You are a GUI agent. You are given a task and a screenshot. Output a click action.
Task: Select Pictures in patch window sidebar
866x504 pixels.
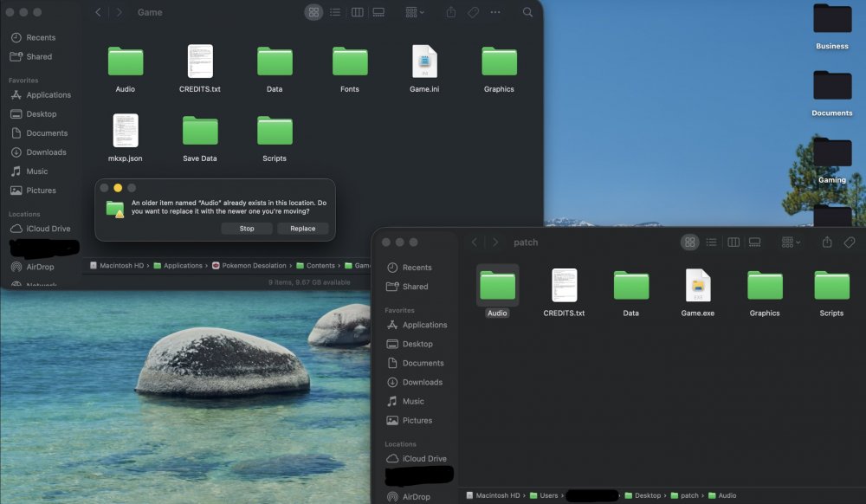pyautogui.click(x=417, y=421)
